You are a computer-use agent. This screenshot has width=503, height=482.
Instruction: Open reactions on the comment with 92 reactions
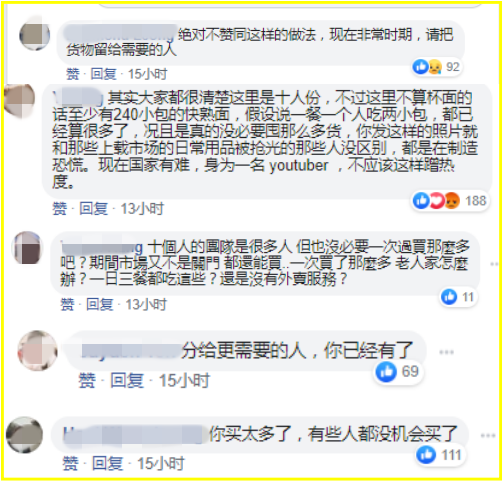click(x=436, y=67)
